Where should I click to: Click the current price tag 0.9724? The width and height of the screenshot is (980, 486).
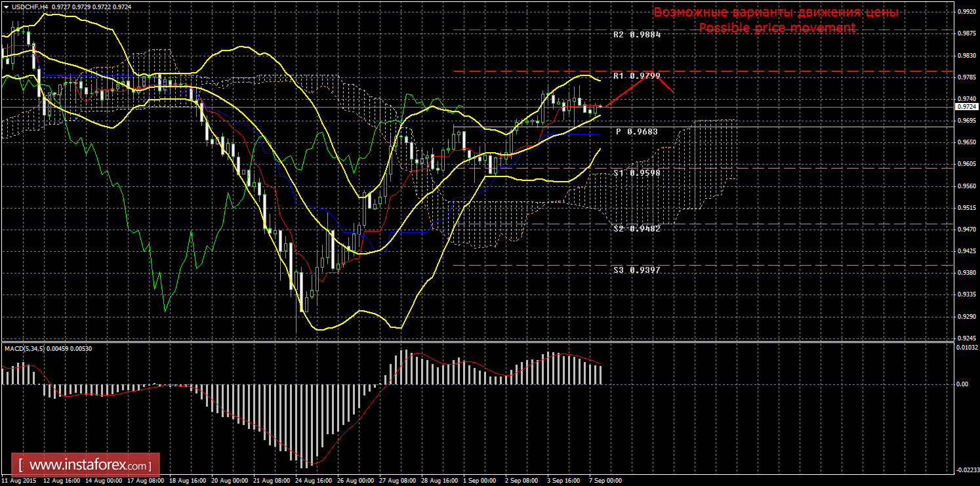pos(965,106)
